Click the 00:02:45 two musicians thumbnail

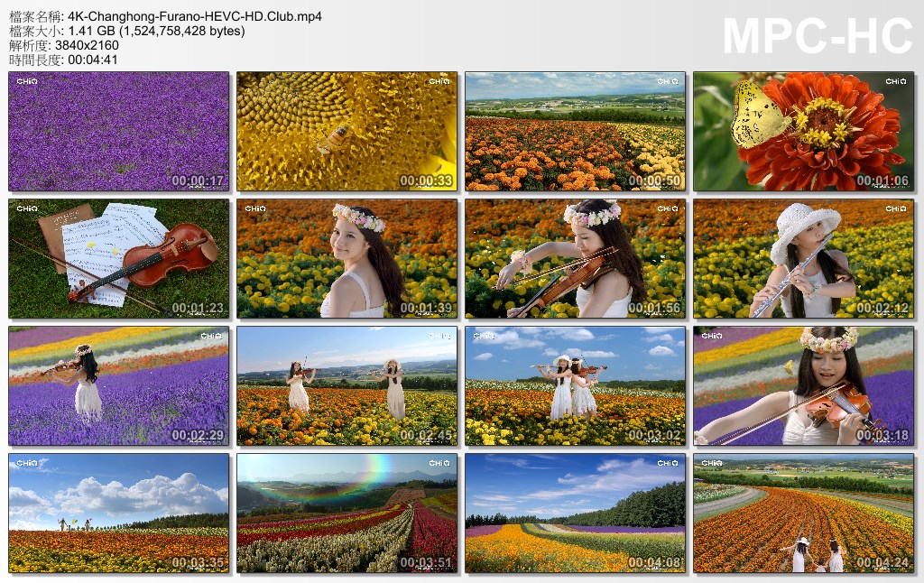pyautogui.click(x=347, y=386)
